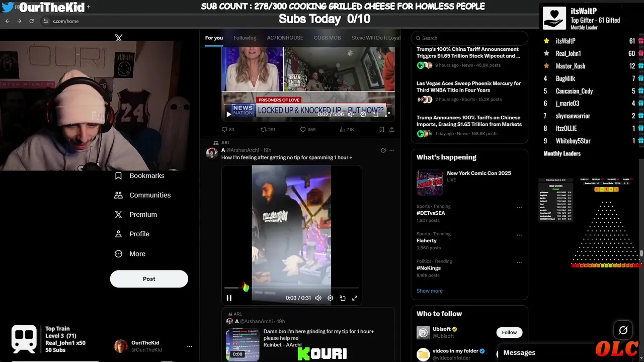The height and width of the screenshot is (362, 644).
Task: Click the Ubisoft avatar in Who to follow
Action: pos(423,333)
